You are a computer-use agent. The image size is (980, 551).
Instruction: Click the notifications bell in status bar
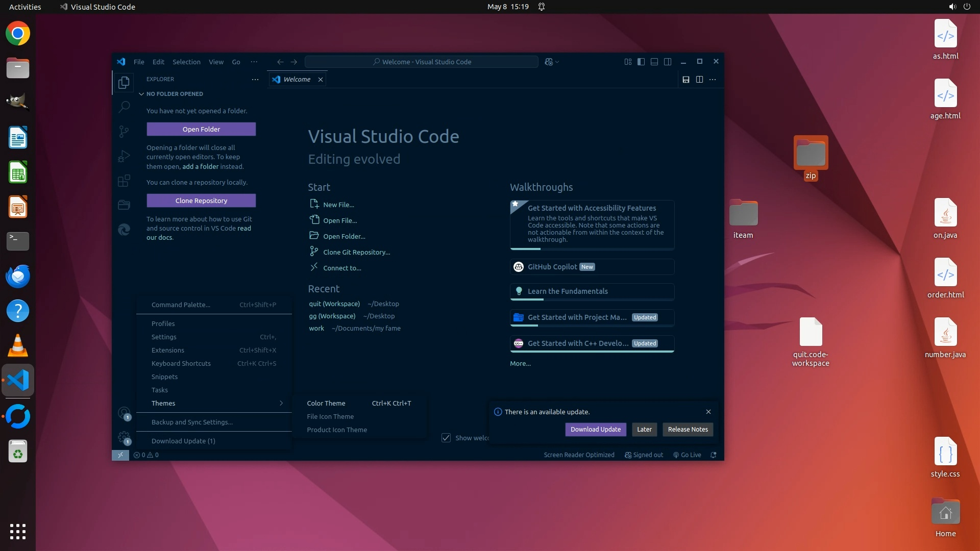pos(714,455)
